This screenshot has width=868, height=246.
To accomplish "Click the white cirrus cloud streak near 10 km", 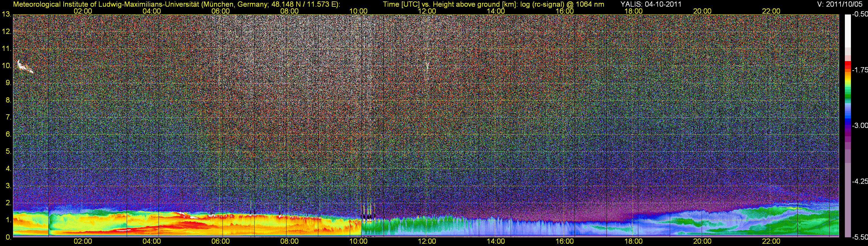I will [25, 67].
